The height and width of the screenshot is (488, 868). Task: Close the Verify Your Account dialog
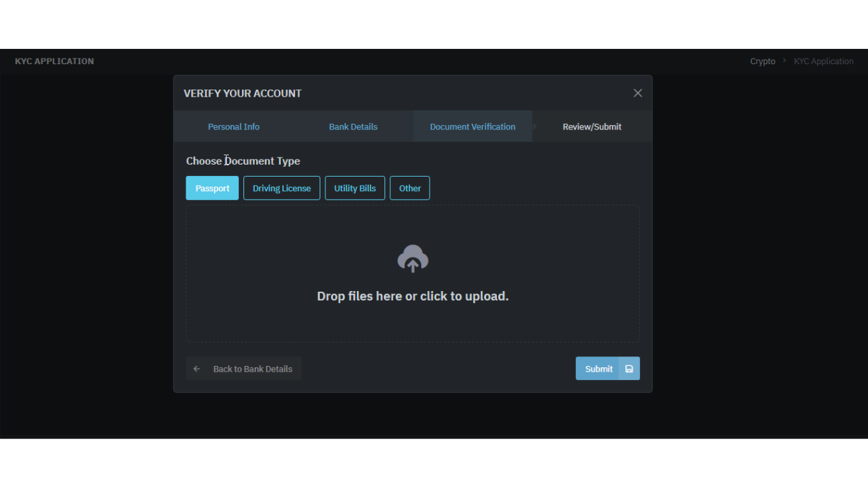637,93
